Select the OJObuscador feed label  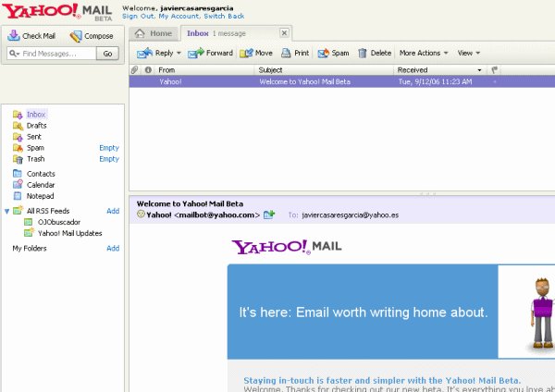pos(59,222)
